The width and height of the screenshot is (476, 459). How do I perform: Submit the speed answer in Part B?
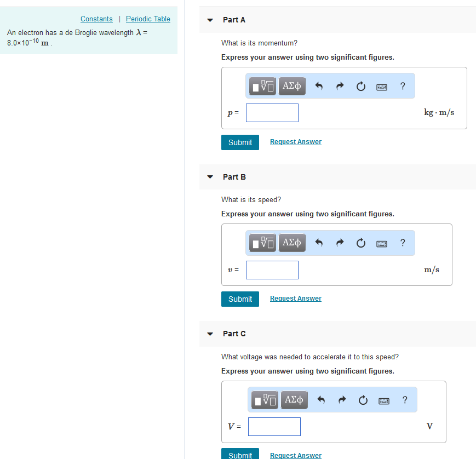[x=240, y=299]
